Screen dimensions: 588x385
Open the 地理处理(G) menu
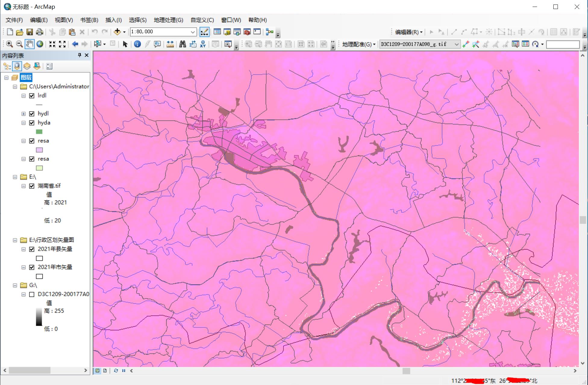tap(168, 20)
